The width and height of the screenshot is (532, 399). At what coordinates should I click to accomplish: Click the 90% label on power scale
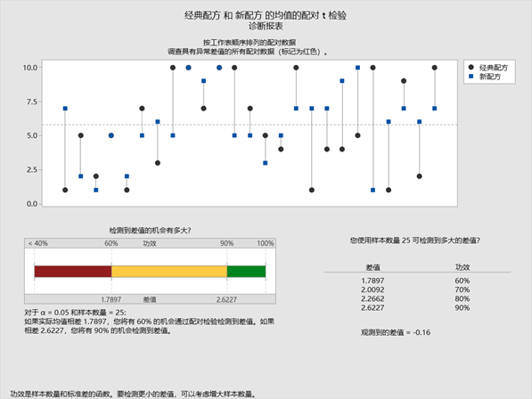pyautogui.click(x=226, y=243)
